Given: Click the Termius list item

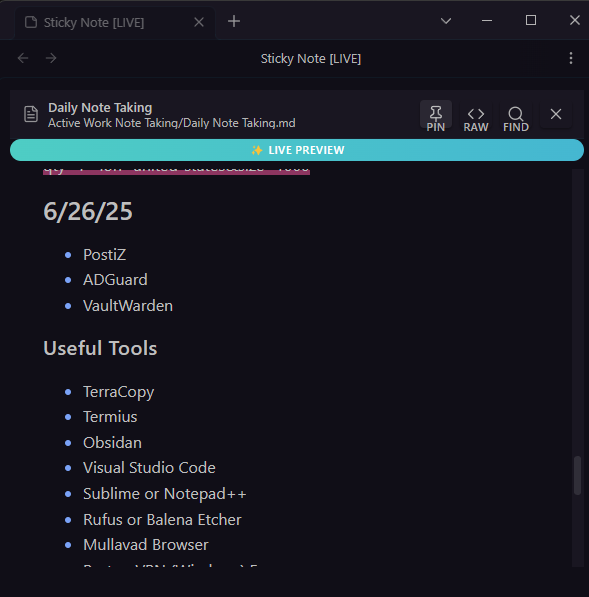Looking at the screenshot, I should click(x=110, y=417).
